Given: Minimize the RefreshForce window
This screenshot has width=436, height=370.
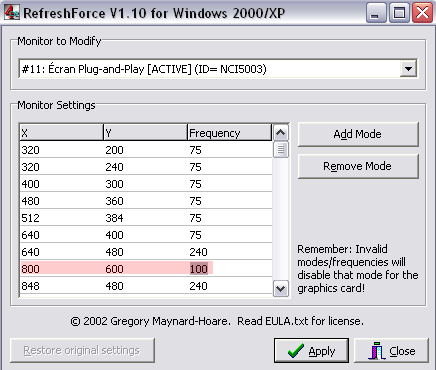Looking at the screenshot, I should click(376, 13).
